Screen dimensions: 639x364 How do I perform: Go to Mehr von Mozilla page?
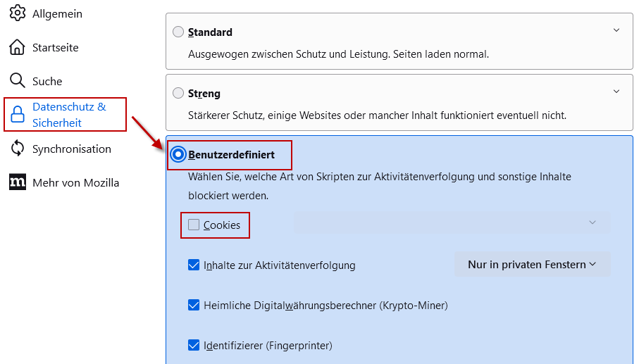click(x=64, y=182)
